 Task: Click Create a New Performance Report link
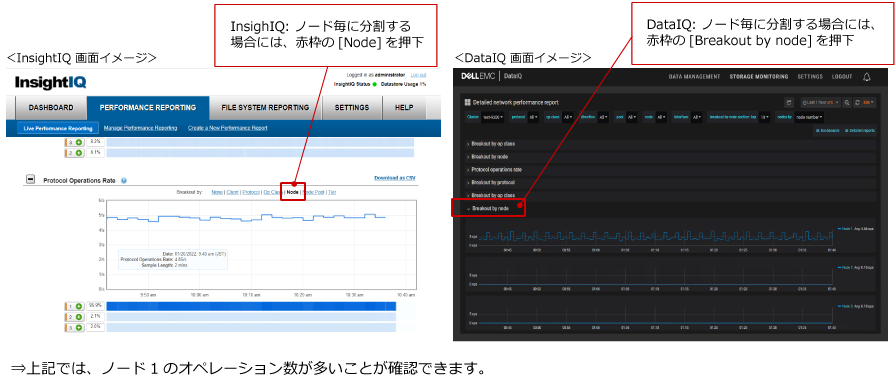[x=228, y=128]
